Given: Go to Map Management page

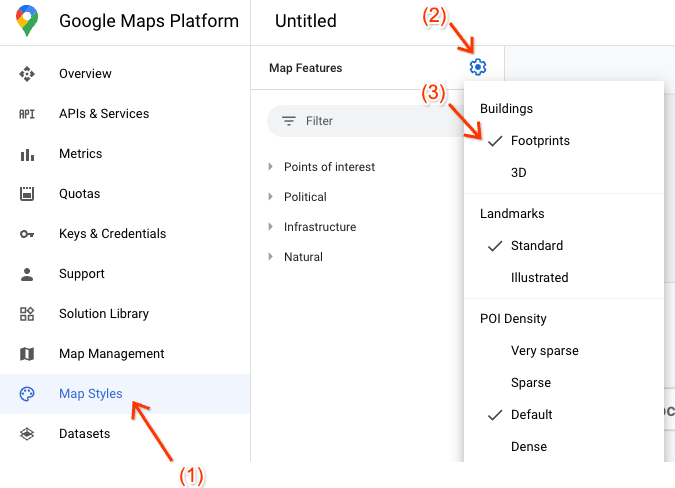Looking at the screenshot, I should 111,354.
